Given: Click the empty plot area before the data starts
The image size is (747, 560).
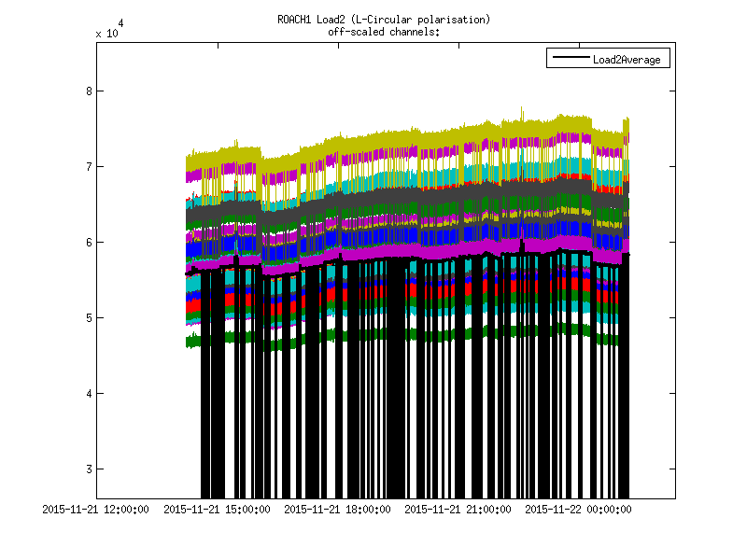Looking at the screenshot, I should tap(140, 280).
